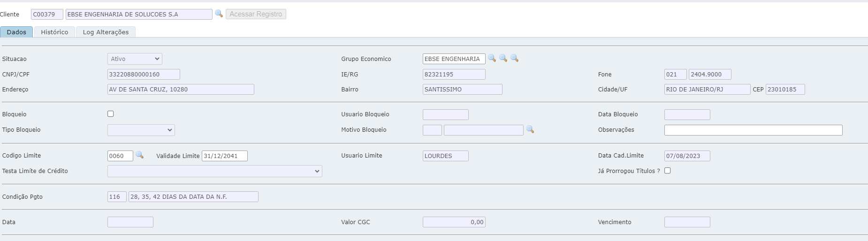868x241 pixels.
Task: Open the Situacao dropdown showing Ativo
Action: point(135,59)
